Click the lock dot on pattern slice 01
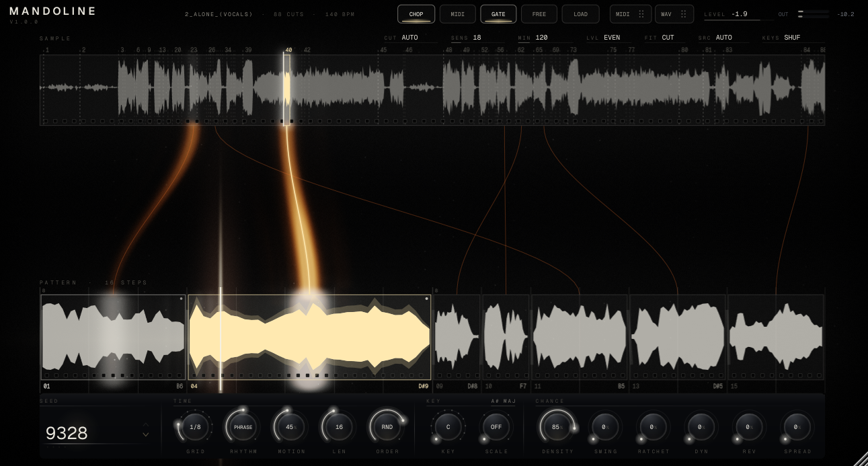Screen dimensions: 868x466 [x=181, y=299]
